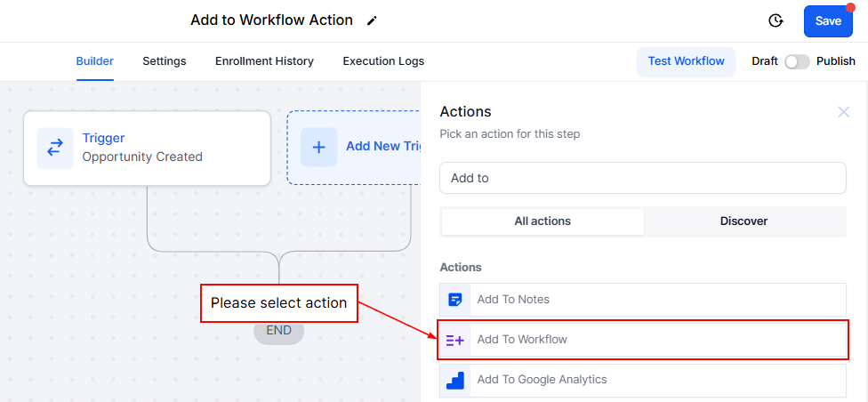Click the pencil icon to rename workflow
The width and height of the screenshot is (868, 402).
click(x=372, y=20)
